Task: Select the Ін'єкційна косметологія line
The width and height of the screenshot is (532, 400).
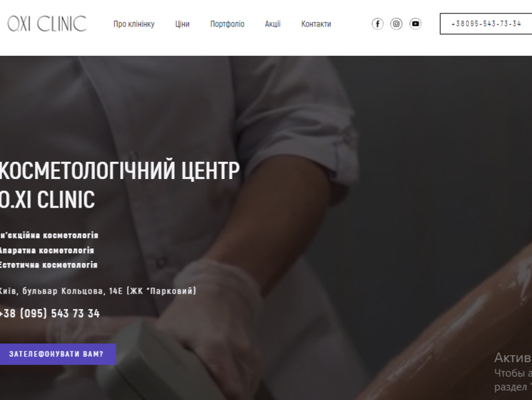Action: pos(49,236)
